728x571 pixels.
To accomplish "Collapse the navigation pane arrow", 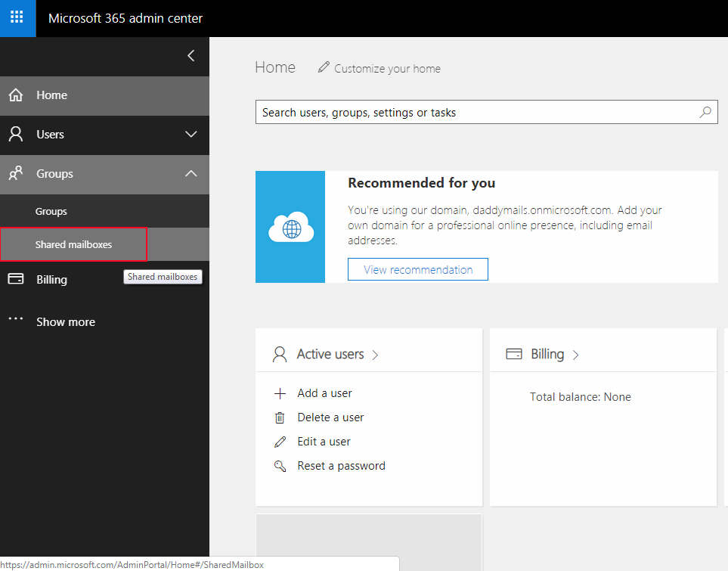I will 191,56.
